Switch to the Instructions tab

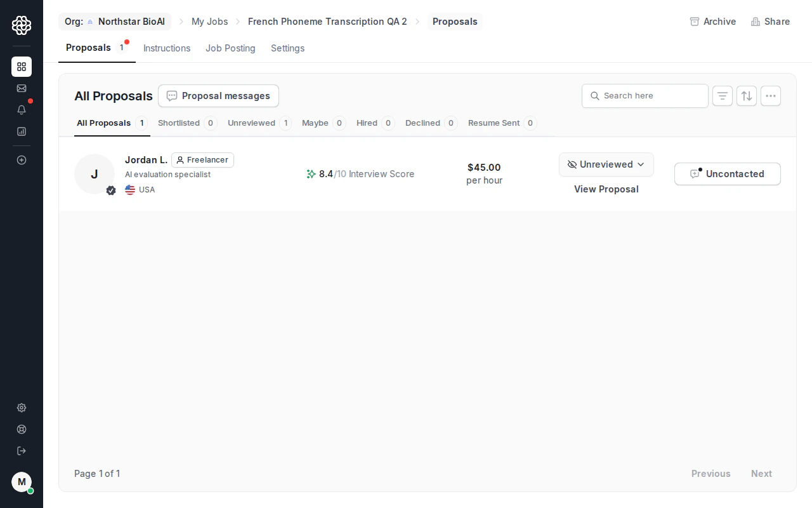(x=167, y=48)
